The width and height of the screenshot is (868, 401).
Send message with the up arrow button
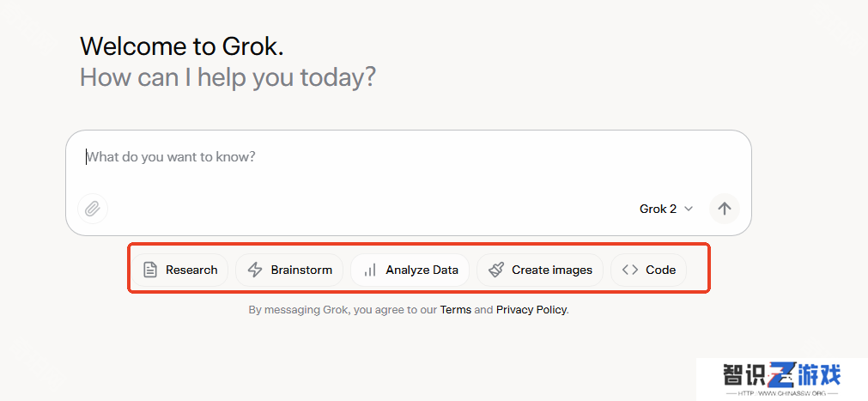click(725, 209)
